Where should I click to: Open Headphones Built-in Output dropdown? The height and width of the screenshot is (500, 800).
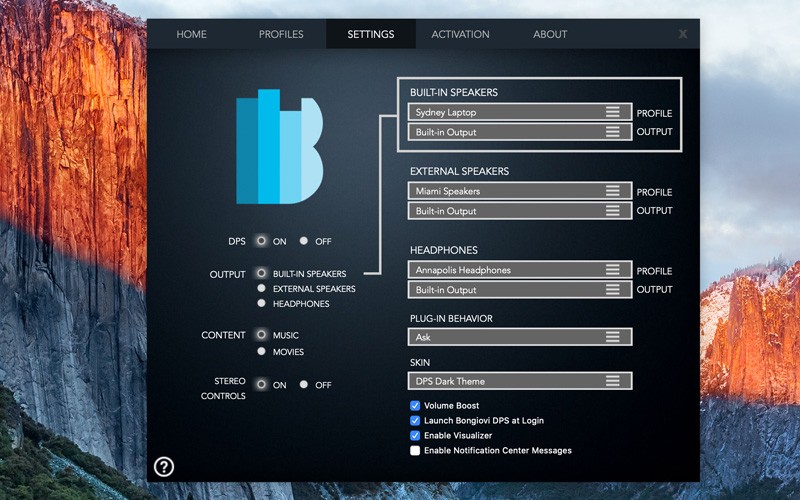tap(520, 289)
